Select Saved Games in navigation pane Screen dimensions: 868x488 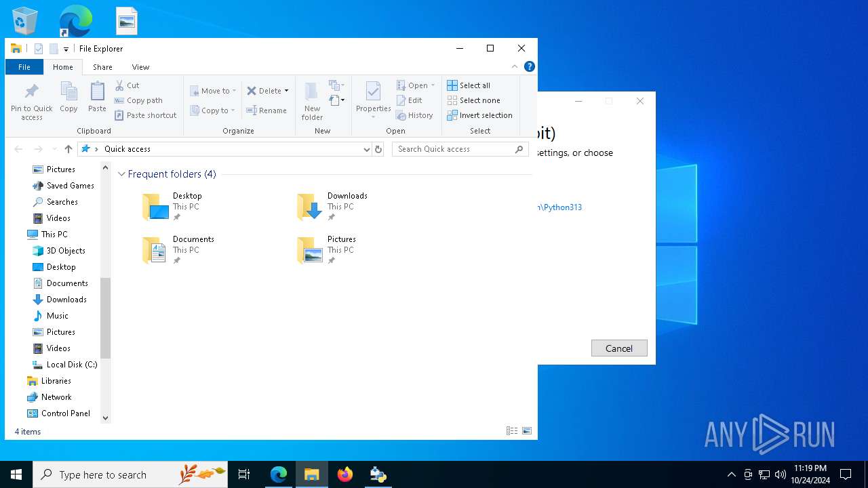pyautogui.click(x=63, y=186)
